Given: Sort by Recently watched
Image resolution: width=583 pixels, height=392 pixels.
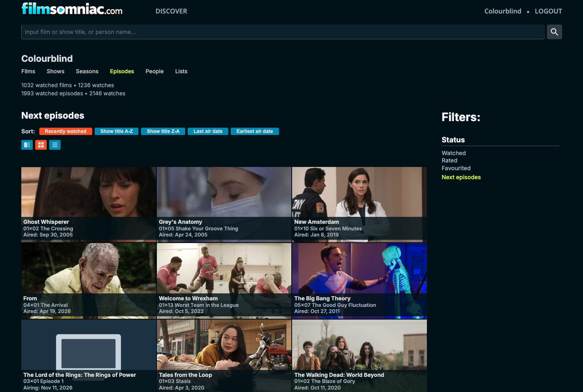Looking at the screenshot, I should tap(66, 131).
